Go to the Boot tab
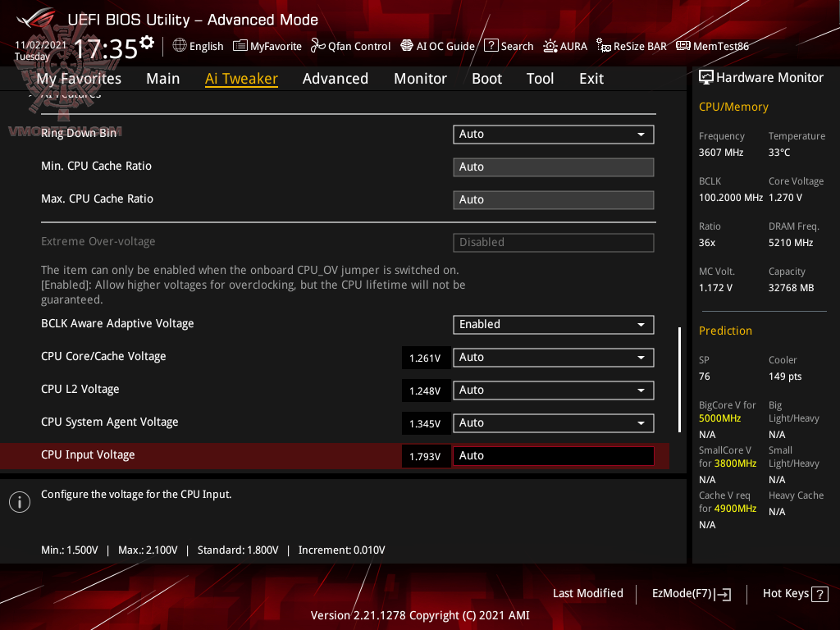This screenshot has width=840, height=630. (487, 79)
